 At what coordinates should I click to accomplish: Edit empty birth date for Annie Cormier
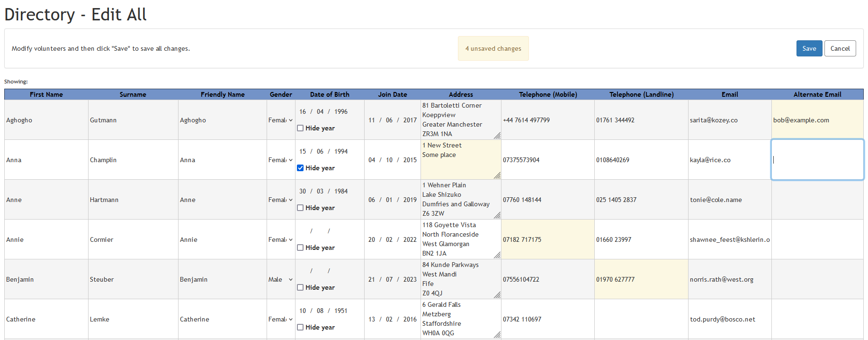point(324,231)
